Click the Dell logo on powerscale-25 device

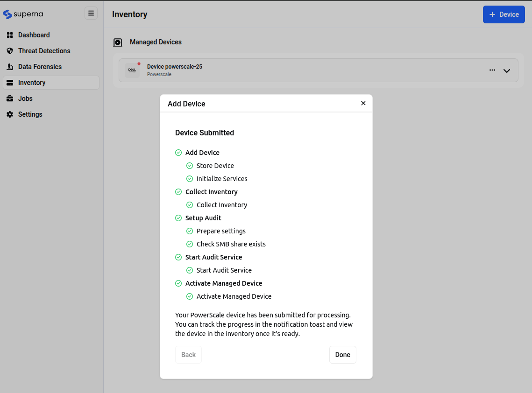pos(132,70)
